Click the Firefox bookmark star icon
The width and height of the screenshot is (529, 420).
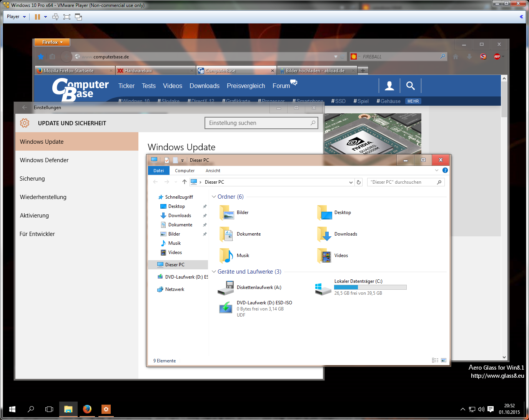(x=41, y=56)
